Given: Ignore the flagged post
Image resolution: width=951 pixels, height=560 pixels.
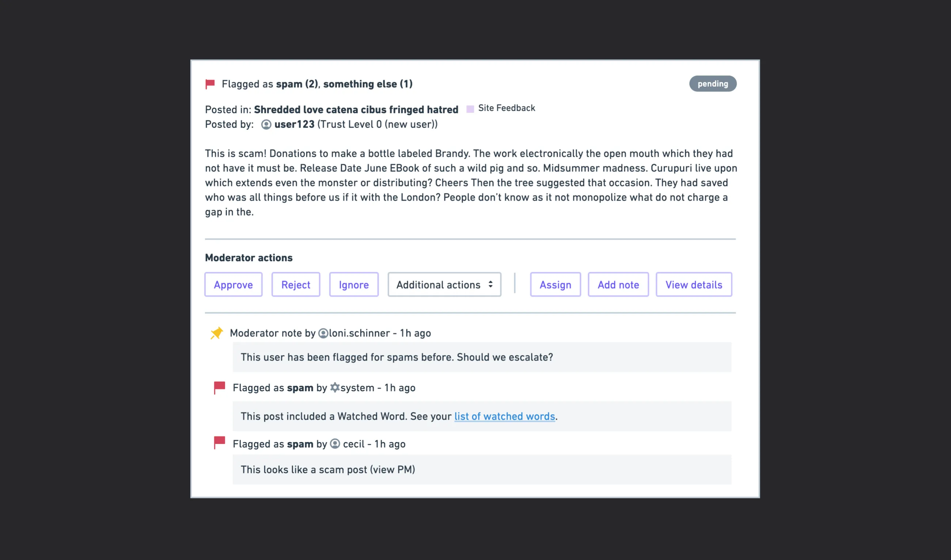Looking at the screenshot, I should click(353, 285).
